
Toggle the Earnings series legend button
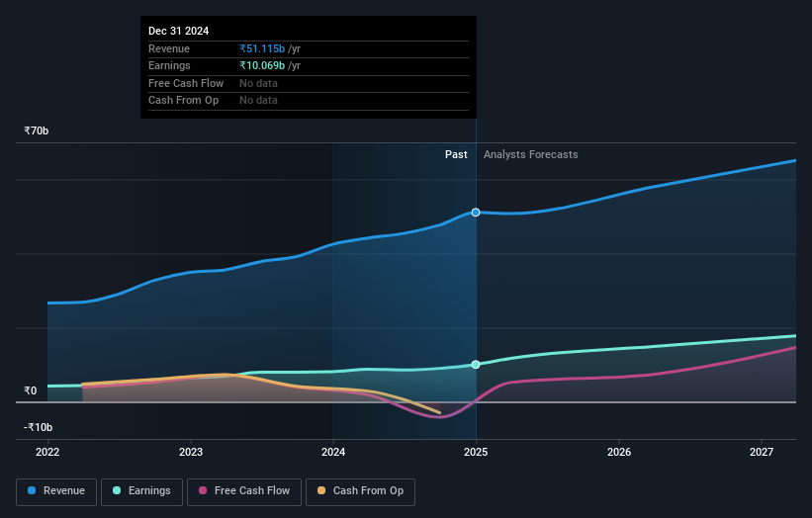141,491
